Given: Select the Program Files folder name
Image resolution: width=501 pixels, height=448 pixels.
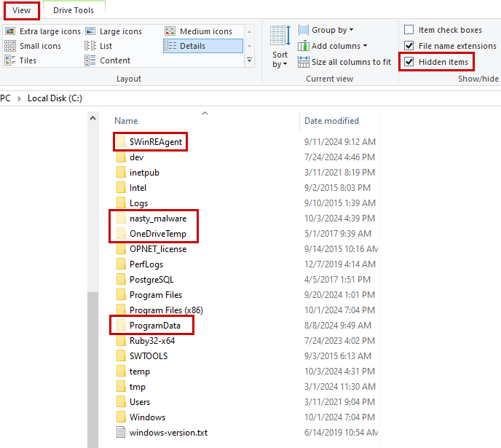Looking at the screenshot, I should (156, 294).
